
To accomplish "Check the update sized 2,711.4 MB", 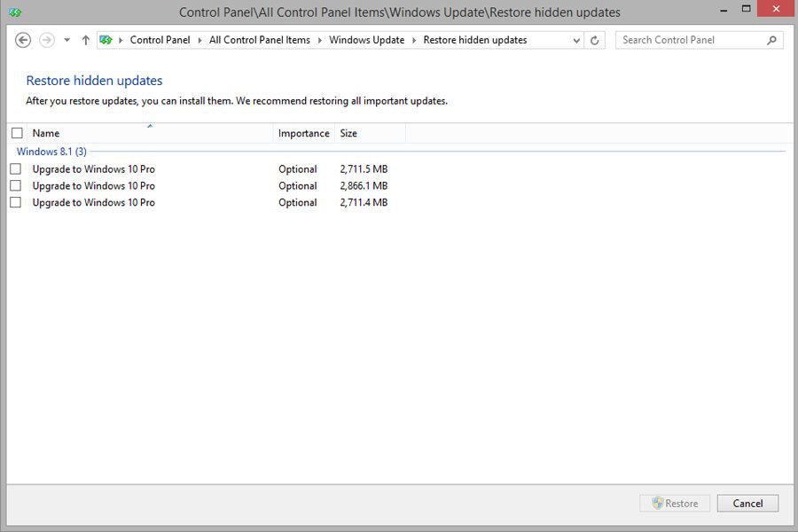I will (16, 202).
